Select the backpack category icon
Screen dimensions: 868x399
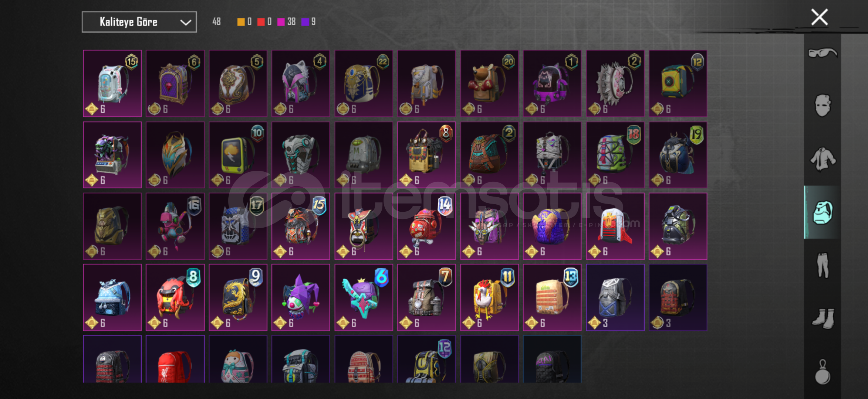coord(823,212)
